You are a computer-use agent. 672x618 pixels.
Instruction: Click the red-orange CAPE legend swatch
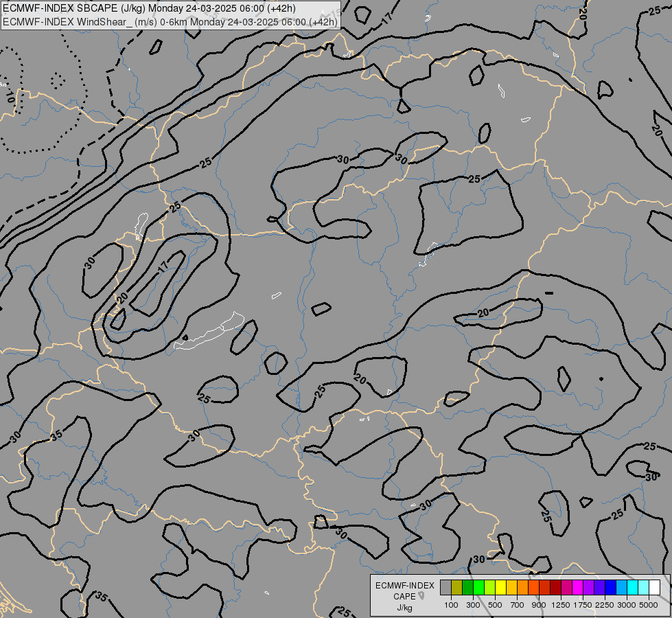pos(533,587)
